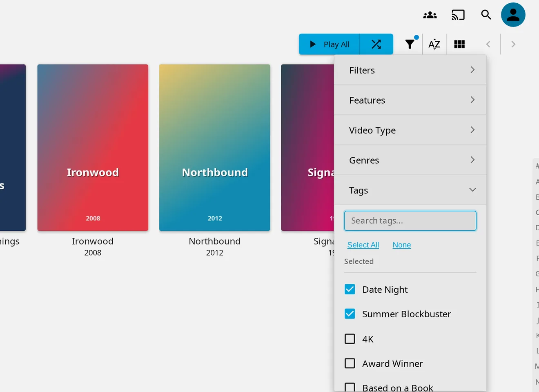Go to the previous page arrow
The width and height of the screenshot is (539, 392).
pos(488,44)
